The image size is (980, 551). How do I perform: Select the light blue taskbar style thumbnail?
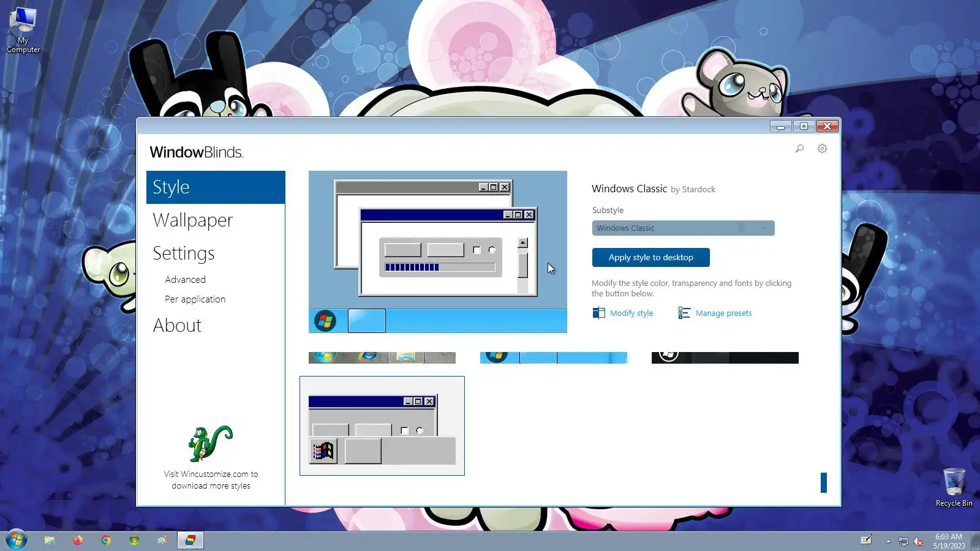click(554, 358)
